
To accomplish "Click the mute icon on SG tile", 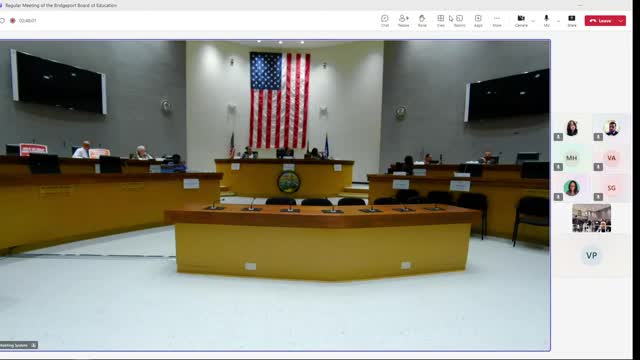I will coord(598,197).
